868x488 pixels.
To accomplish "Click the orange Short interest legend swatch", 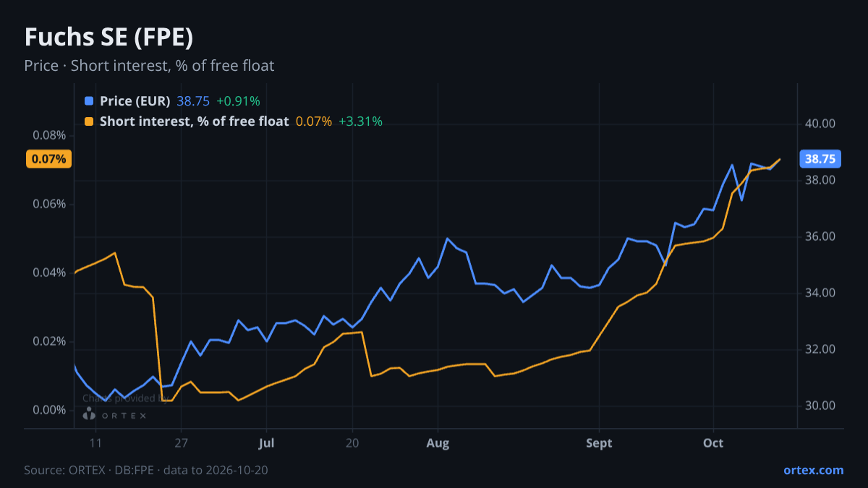I will tap(89, 121).
